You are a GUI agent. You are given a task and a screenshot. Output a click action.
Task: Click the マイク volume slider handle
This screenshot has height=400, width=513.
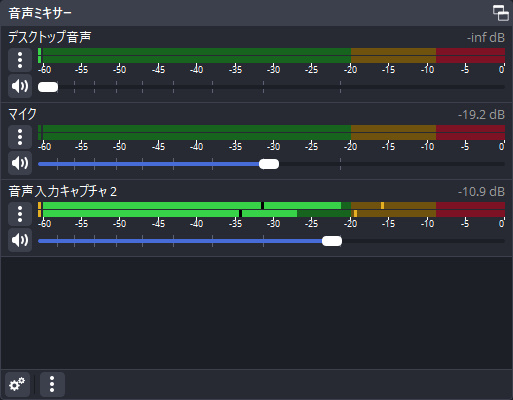click(x=269, y=164)
